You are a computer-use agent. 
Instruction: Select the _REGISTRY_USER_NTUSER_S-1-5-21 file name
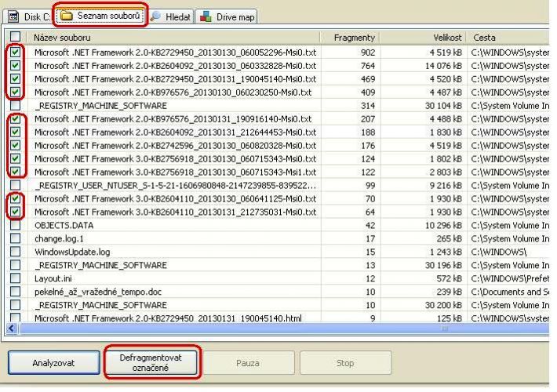click(x=175, y=185)
